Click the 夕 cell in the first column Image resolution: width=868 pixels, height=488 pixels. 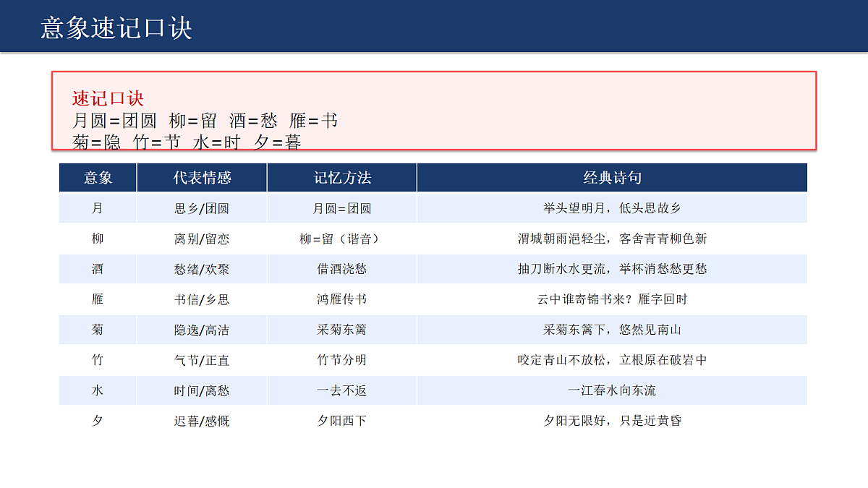pyautogui.click(x=98, y=421)
